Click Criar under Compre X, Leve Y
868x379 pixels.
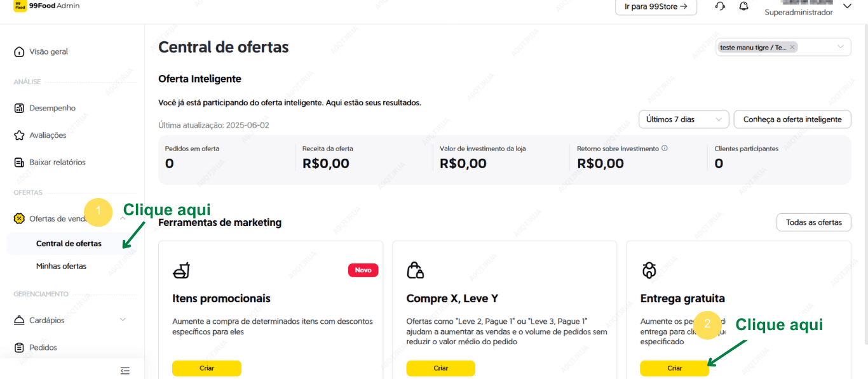tap(440, 368)
